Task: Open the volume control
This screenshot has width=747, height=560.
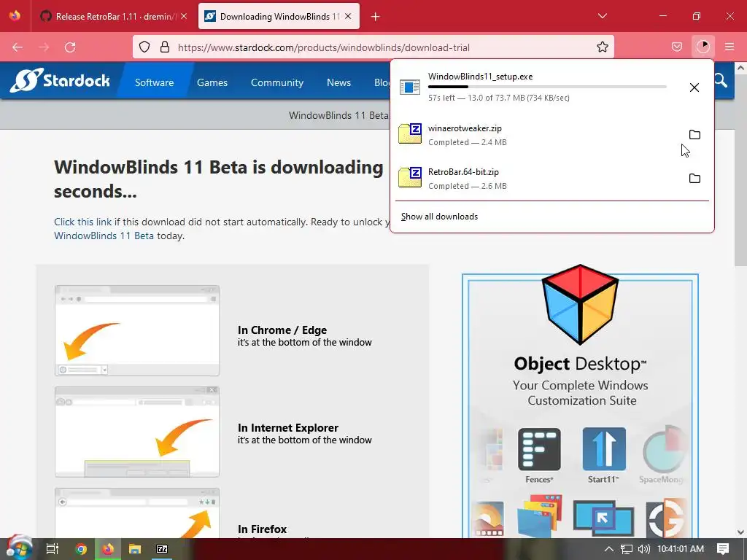Action: point(643,549)
